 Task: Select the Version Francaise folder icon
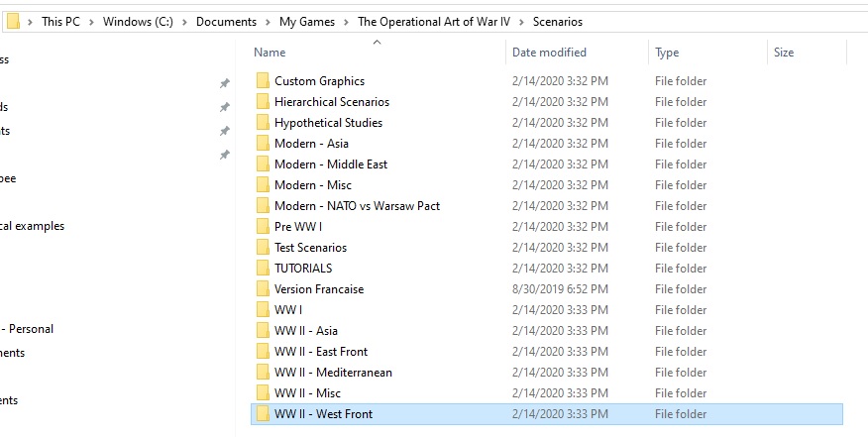[x=263, y=289]
